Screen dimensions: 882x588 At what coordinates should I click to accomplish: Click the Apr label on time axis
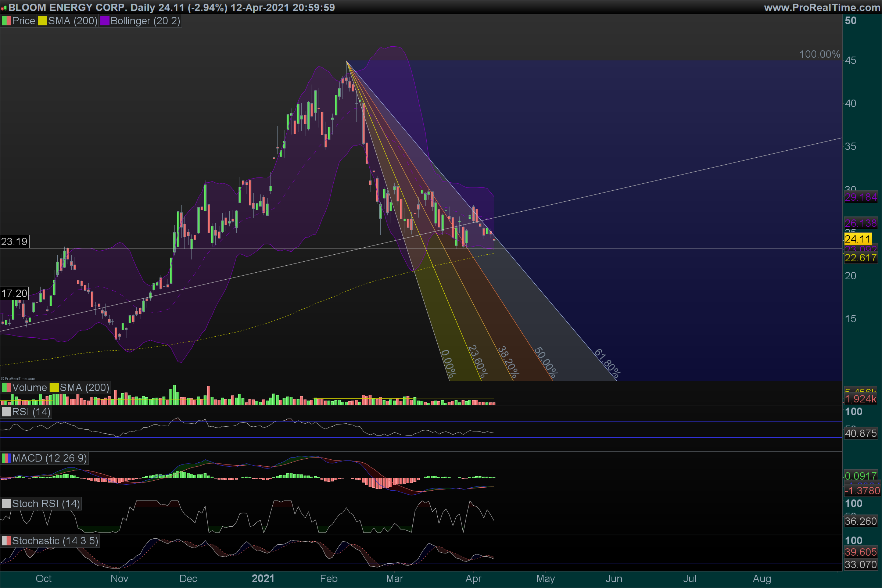tap(473, 578)
